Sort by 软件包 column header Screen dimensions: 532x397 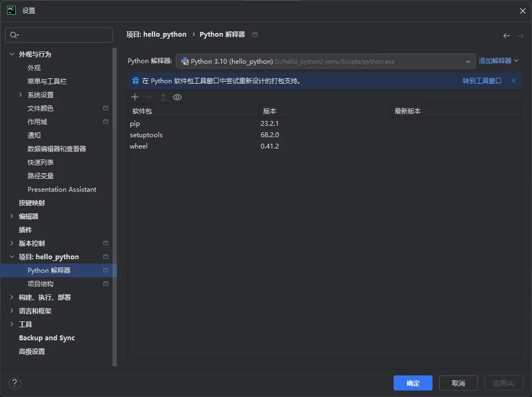tap(194, 111)
